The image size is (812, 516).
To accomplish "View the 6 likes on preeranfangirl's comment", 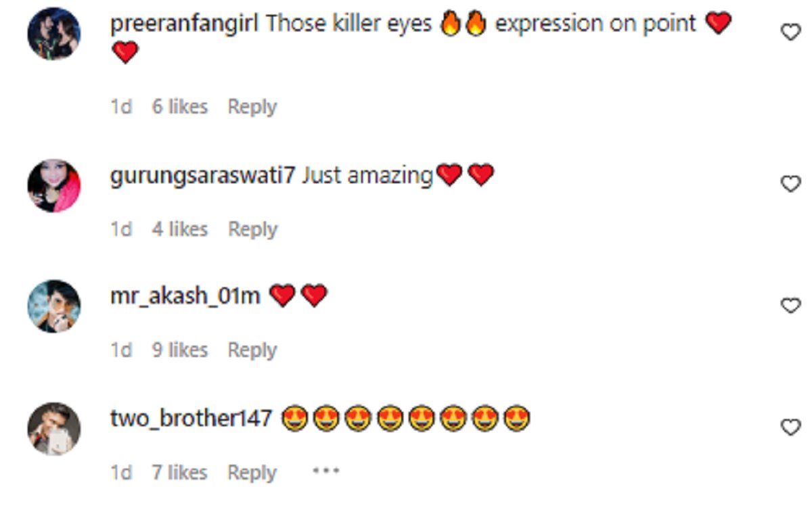I will [179, 107].
